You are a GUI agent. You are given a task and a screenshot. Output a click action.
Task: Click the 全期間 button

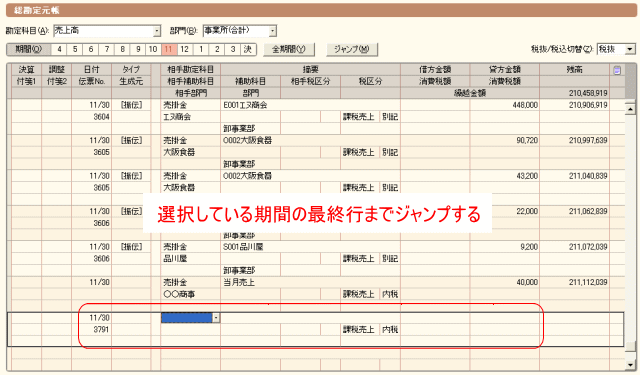[x=289, y=49]
